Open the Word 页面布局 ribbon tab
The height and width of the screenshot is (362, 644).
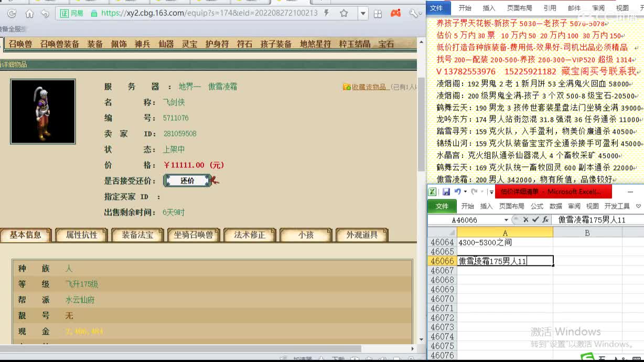(x=519, y=8)
